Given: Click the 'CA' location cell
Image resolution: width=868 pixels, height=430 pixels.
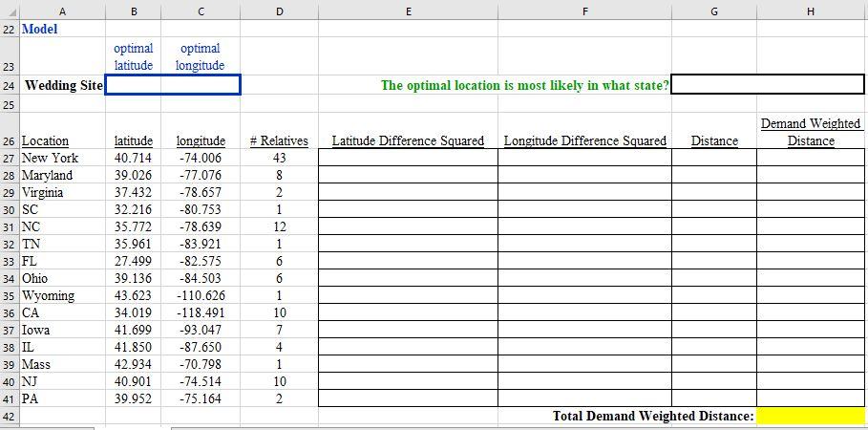Looking at the screenshot, I should (63, 312).
